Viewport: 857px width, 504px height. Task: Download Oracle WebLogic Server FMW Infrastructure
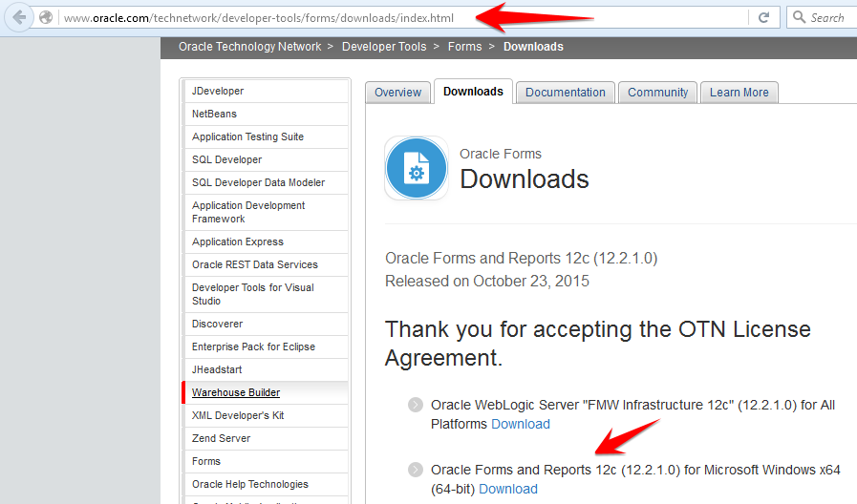(x=521, y=424)
